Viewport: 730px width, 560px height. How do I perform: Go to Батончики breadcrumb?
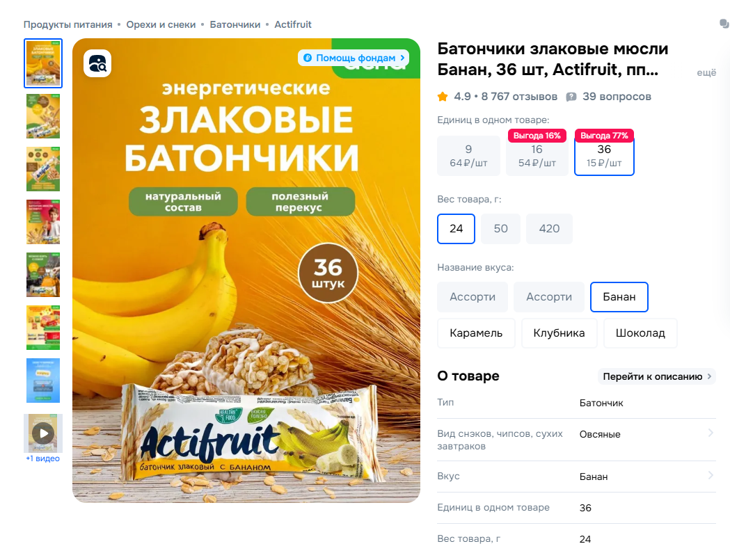click(x=235, y=24)
